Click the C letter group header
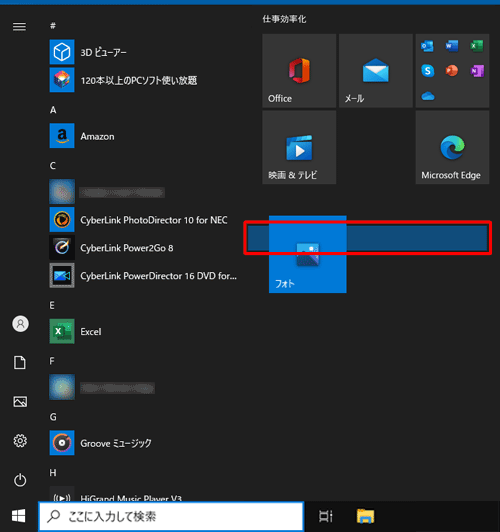Viewport: 500px width, 532px height. point(53,166)
